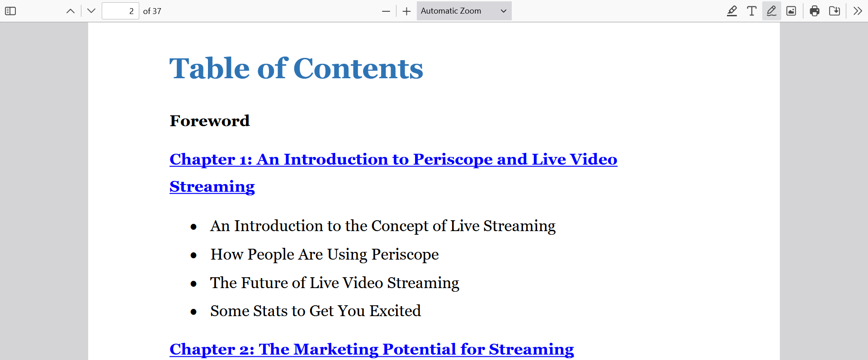Click the Table of Contents title
The width and height of the screenshot is (868, 360).
[296, 68]
